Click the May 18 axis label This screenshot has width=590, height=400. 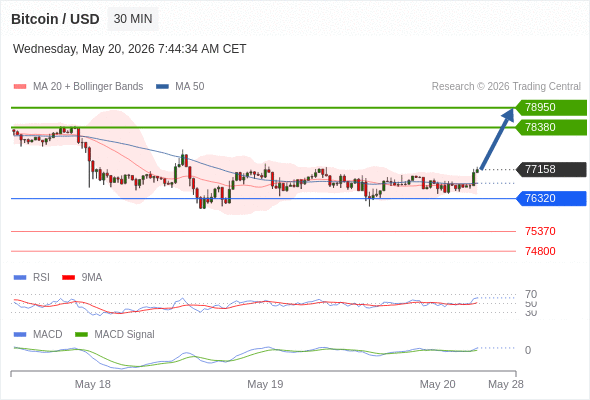(93, 384)
